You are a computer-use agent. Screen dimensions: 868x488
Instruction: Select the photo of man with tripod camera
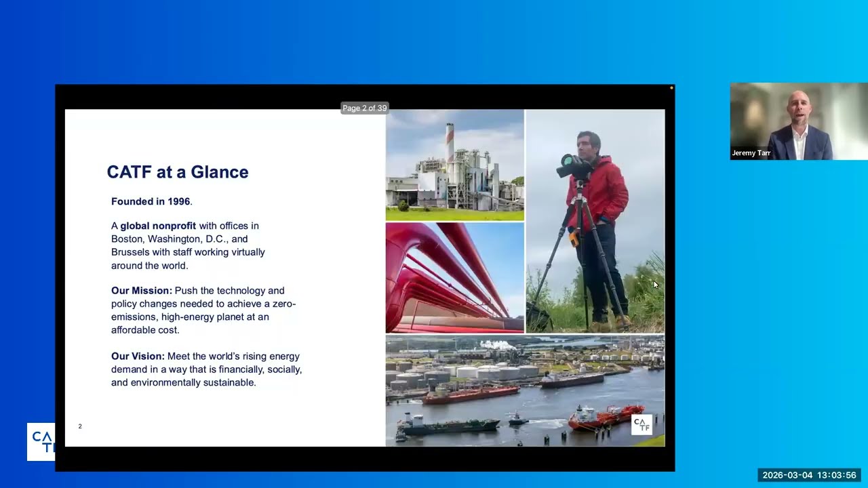[595, 221]
